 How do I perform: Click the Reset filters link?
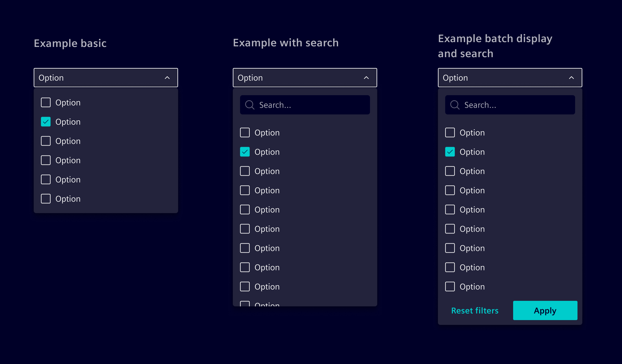coord(475,310)
